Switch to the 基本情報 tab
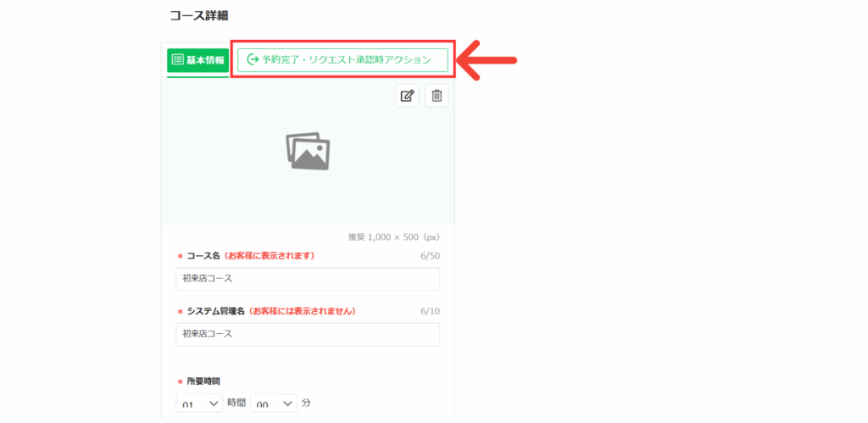 [198, 60]
